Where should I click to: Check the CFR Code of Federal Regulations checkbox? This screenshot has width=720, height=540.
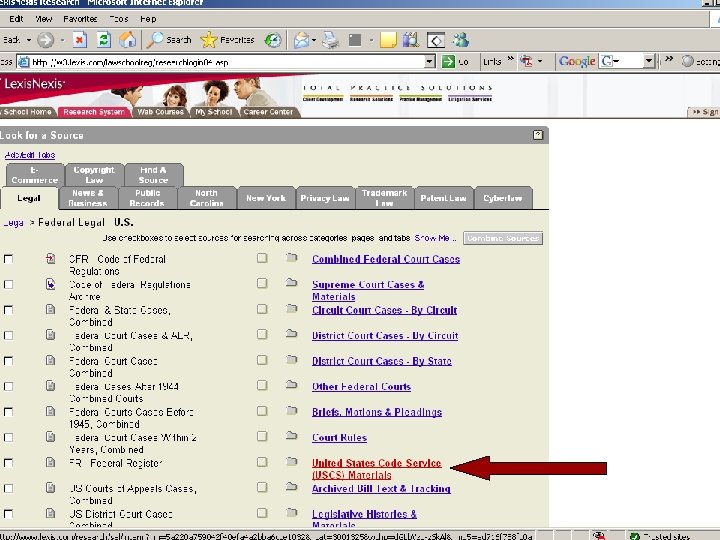8,259
